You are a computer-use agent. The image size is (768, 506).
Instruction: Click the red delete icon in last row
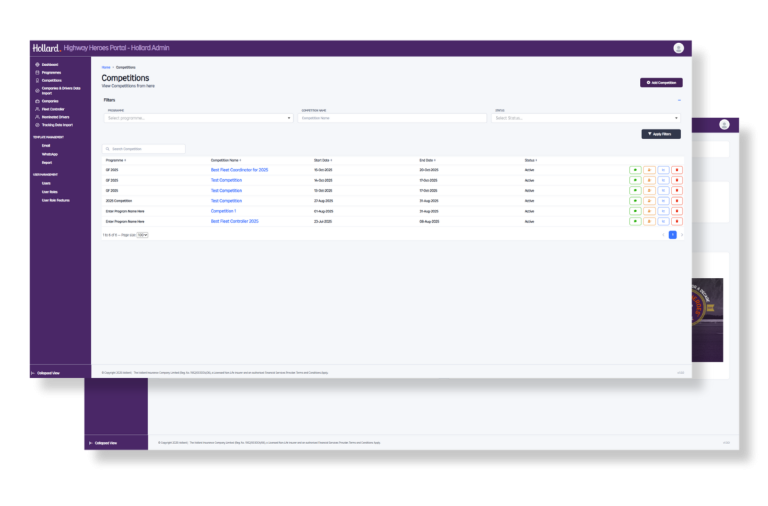677,221
